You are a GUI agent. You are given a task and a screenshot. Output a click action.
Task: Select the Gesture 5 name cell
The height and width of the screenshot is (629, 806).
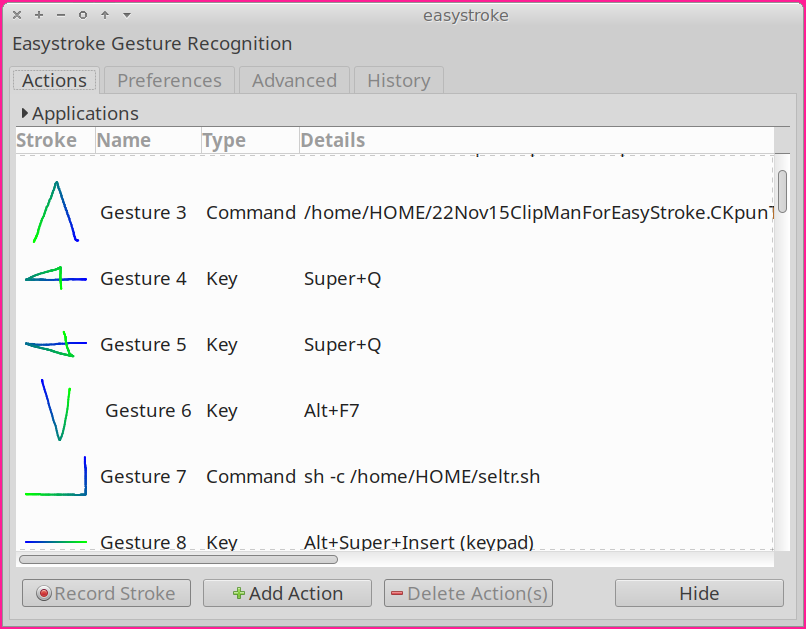(143, 344)
